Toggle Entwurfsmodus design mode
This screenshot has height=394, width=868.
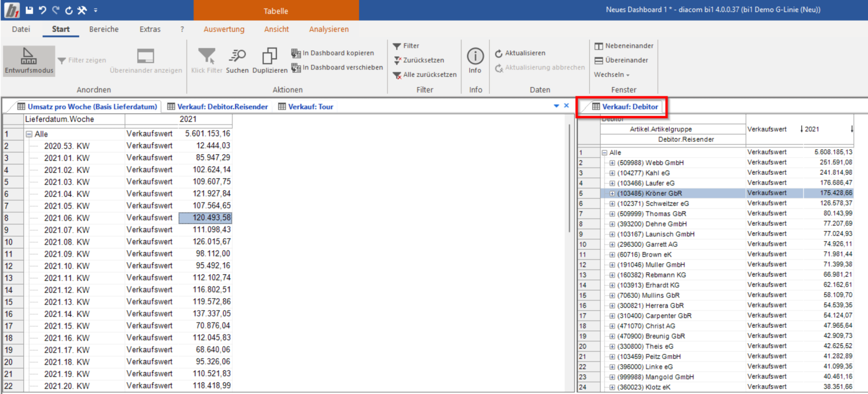[29, 61]
